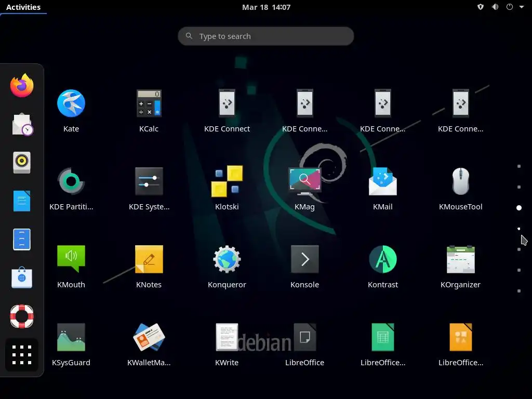Viewport: 532px width, 399px height.
Task: Launch the KMail email client
Action: pyautogui.click(x=383, y=181)
